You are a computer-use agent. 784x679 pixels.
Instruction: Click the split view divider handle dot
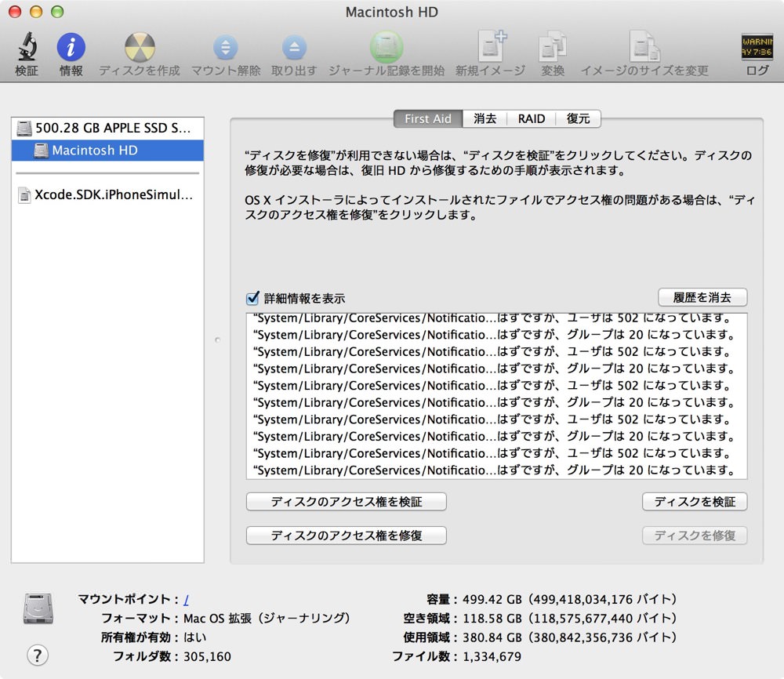pyautogui.click(x=217, y=340)
